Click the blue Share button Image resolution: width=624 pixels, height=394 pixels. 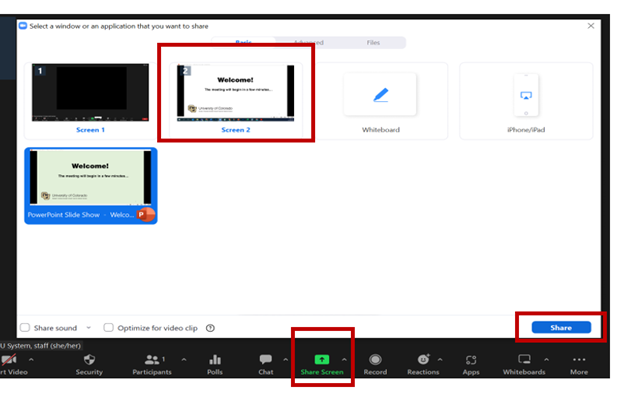point(561,328)
